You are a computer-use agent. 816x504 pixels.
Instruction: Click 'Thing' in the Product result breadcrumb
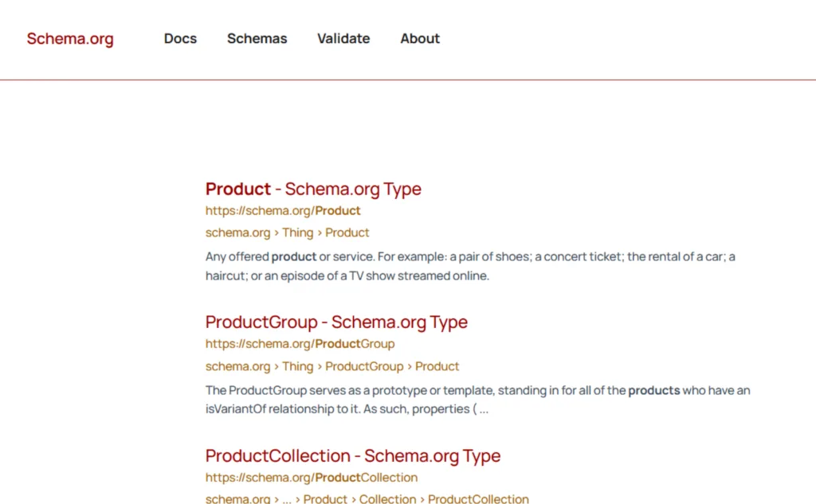coord(297,232)
